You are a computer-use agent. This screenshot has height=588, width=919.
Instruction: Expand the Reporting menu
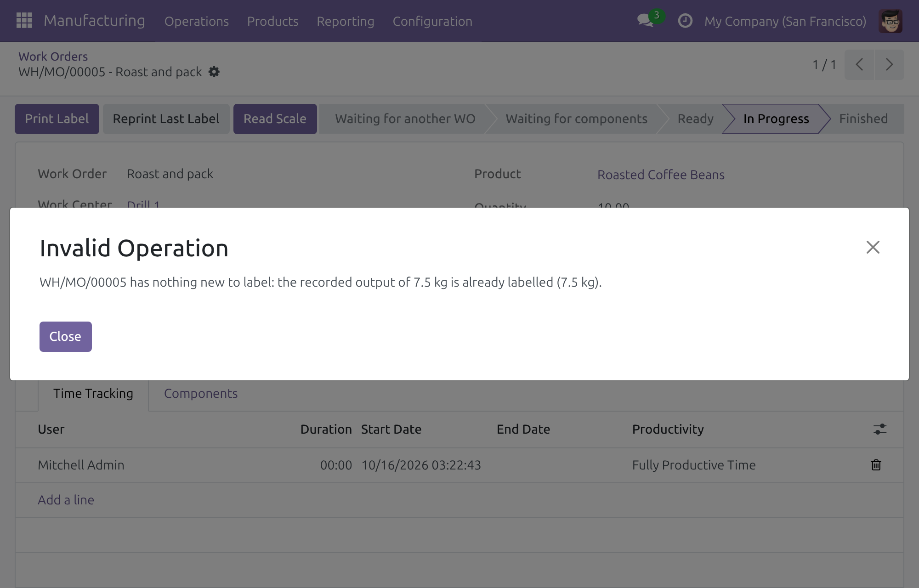point(346,21)
